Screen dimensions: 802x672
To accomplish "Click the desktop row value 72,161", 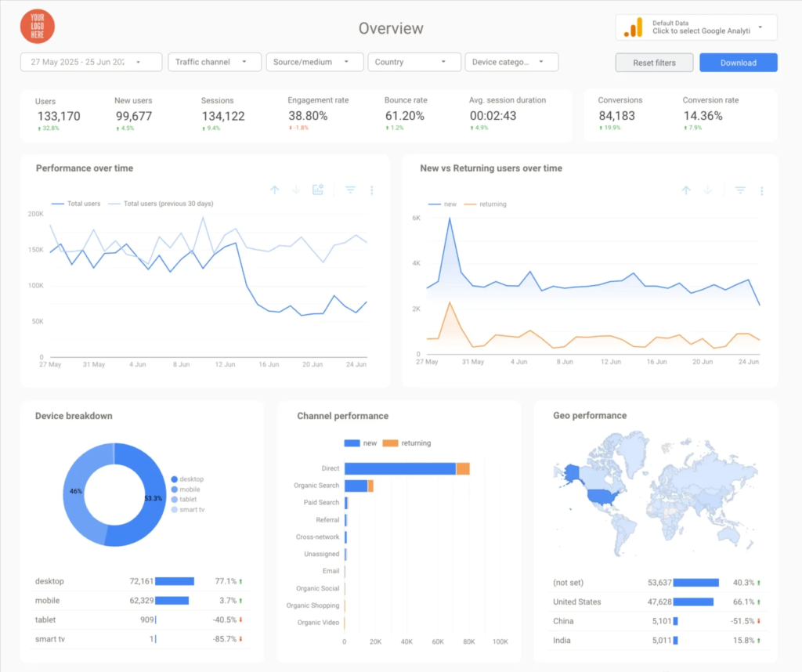I will pyautogui.click(x=142, y=581).
